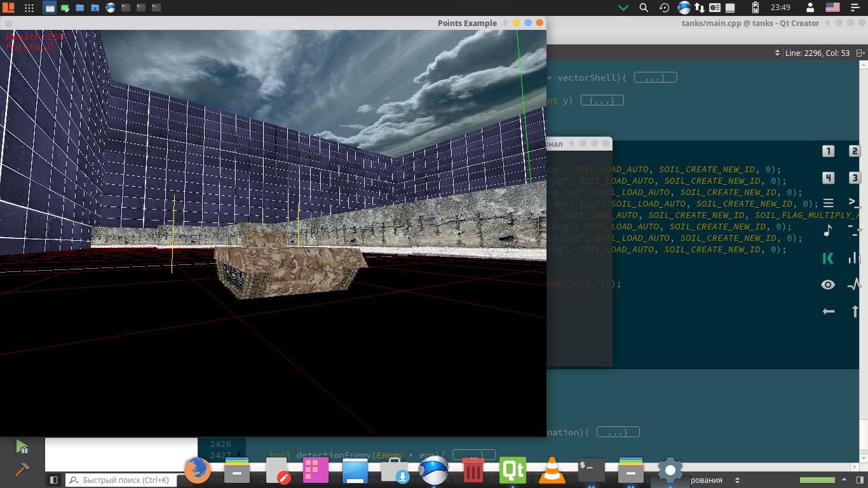Launch VLC media player from the dock
The height and width of the screenshot is (488, 868).
(552, 471)
